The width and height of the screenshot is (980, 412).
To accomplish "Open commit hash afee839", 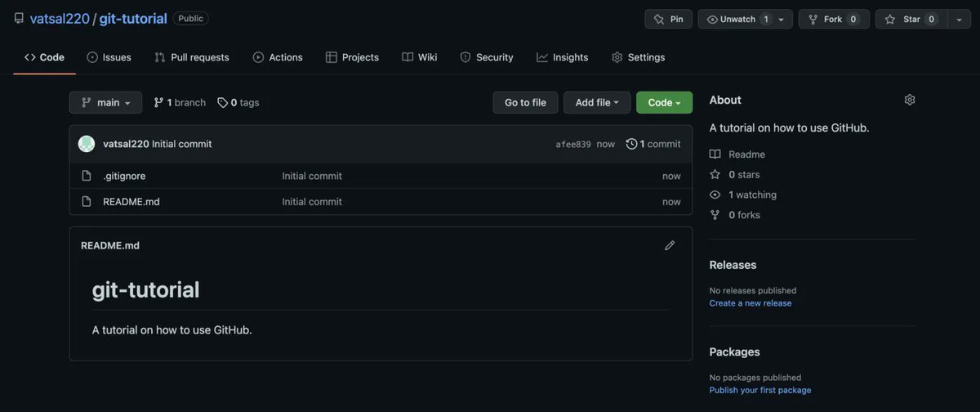I will point(573,144).
